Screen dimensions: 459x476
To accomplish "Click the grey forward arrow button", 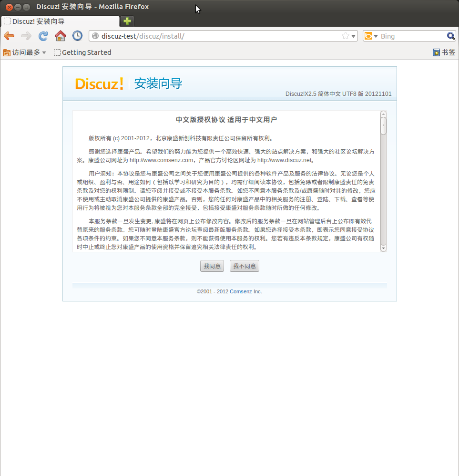I will (26, 36).
